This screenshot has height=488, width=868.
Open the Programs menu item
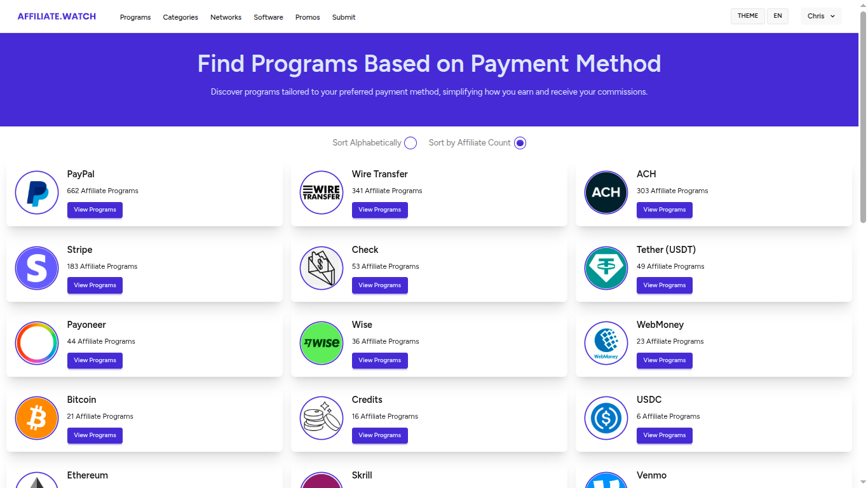point(135,17)
